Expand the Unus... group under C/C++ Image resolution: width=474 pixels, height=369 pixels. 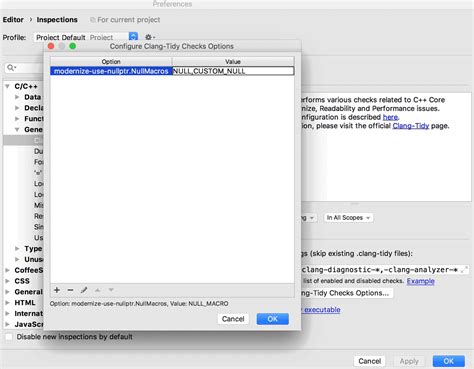coord(17,259)
